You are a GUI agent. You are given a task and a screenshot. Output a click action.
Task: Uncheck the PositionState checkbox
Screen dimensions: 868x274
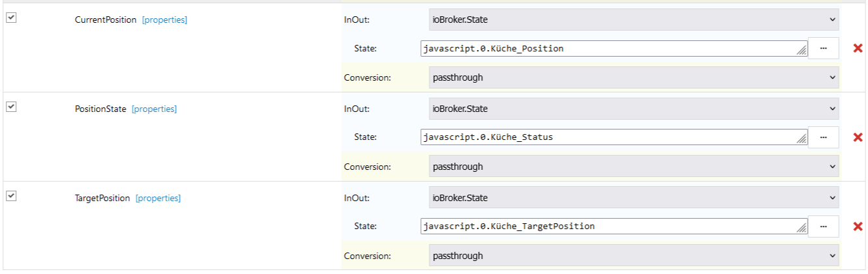click(11, 107)
